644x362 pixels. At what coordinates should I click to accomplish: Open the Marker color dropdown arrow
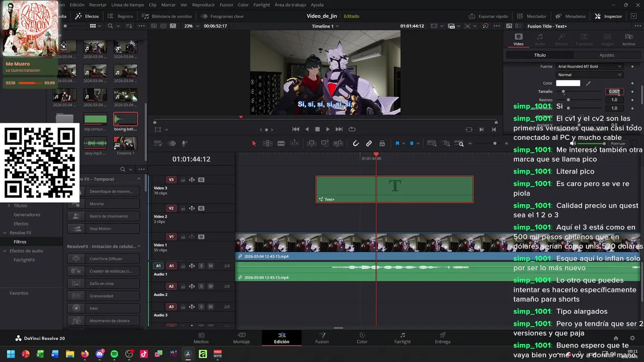(x=417, y=144)
